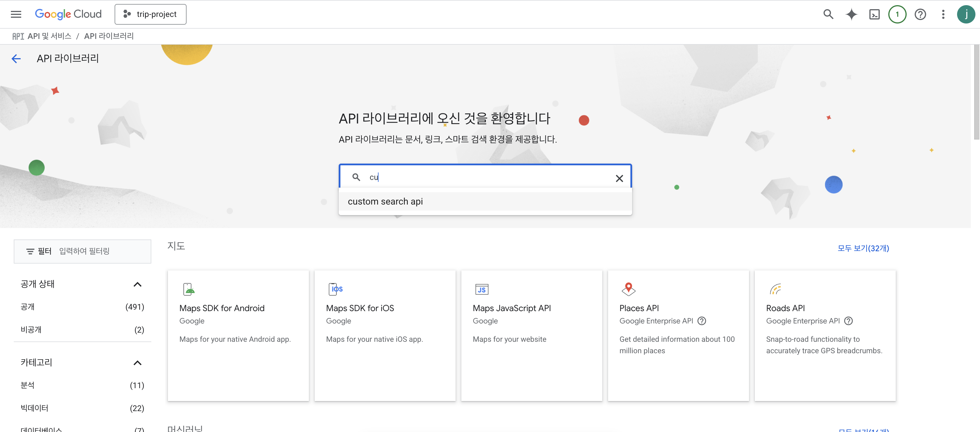Open the hamburger navigation menu
Viewport: 980px width, 432px height.
point(16,14)
